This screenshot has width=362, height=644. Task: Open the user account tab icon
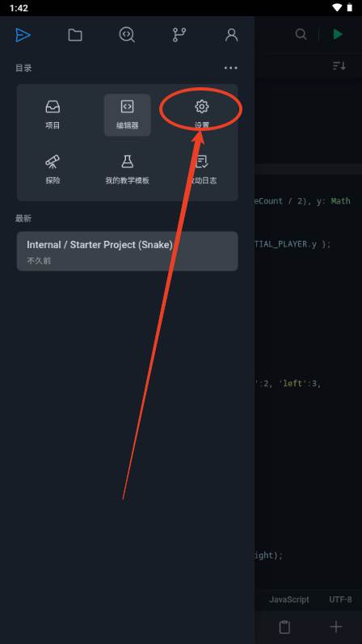coord(231,35)
